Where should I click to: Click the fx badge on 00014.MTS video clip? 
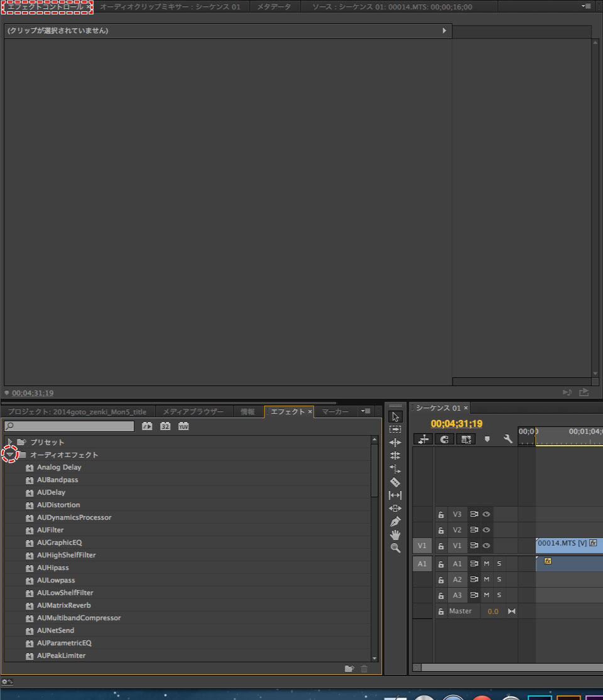(593, 543)
